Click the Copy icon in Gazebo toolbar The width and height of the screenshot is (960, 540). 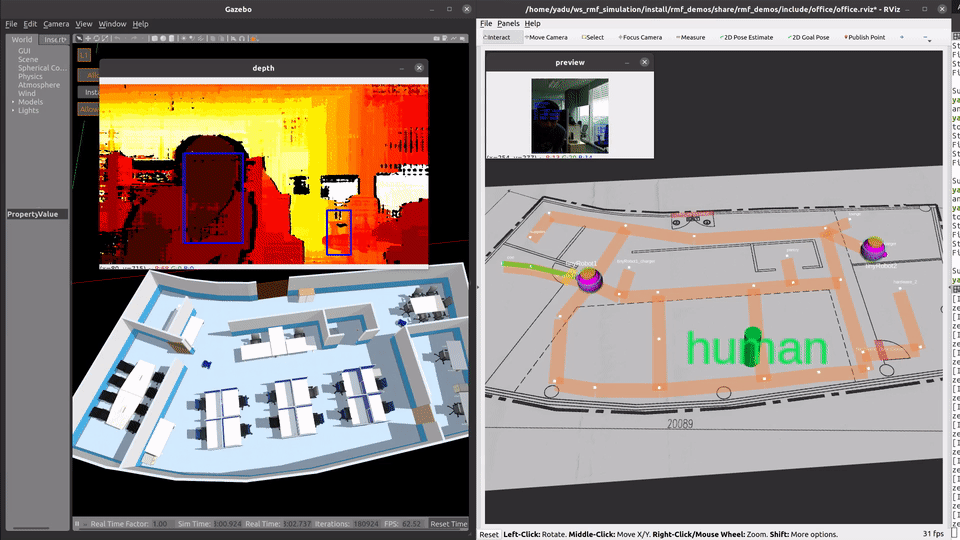[213, 38]
